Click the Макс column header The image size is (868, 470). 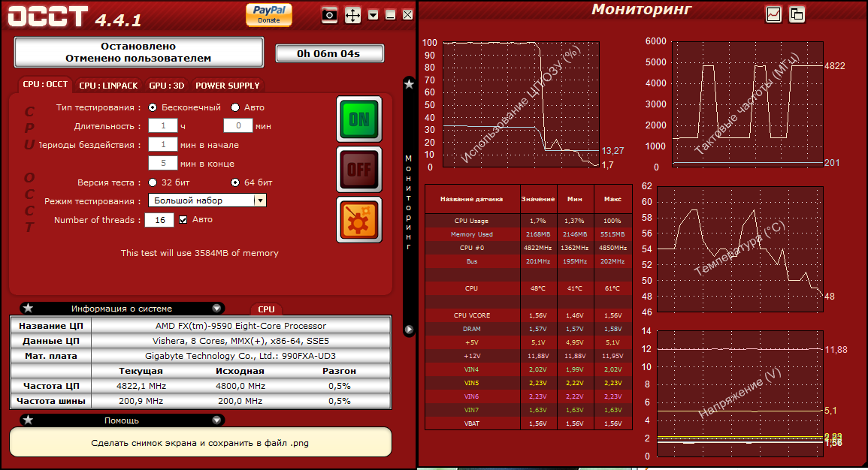click(x=612, y=199)
